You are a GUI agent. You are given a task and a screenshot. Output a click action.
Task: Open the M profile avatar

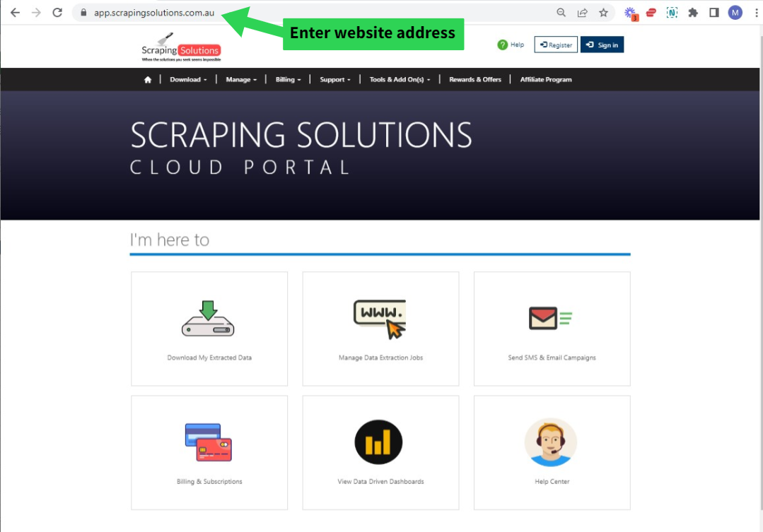click(x=735, y=13)
